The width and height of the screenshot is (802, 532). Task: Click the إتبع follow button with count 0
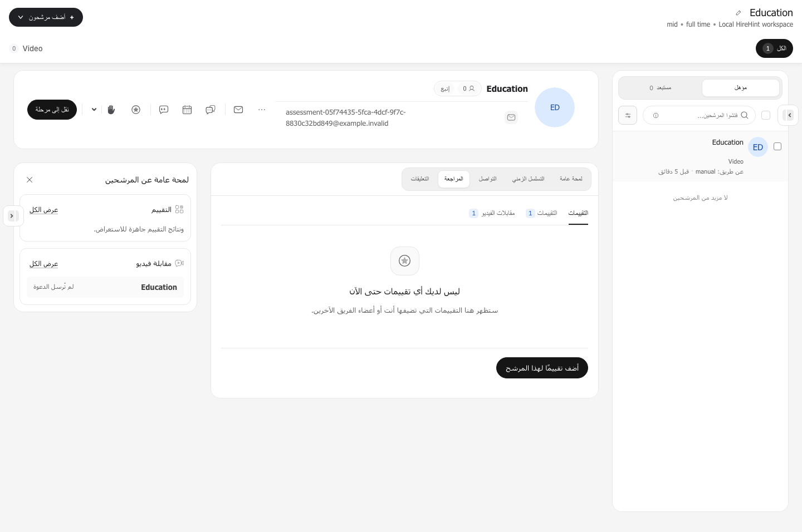(x=458, y=88)
